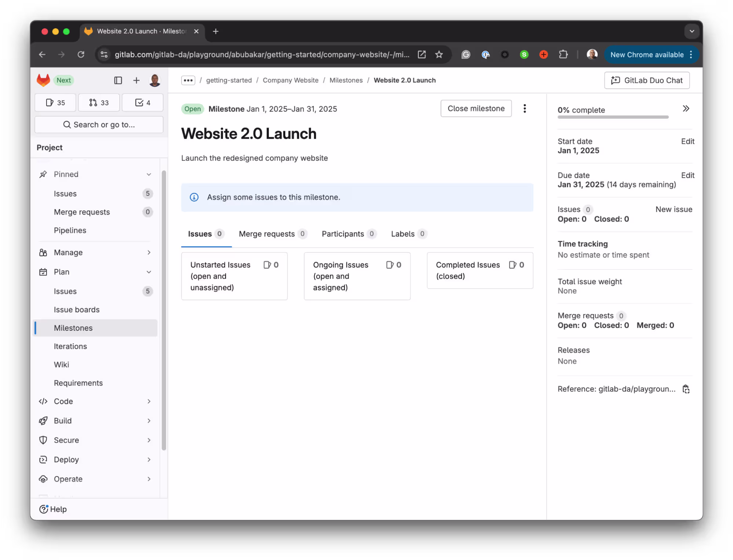
Task: Click the create new (+) icon
Action: pos(136,80)
